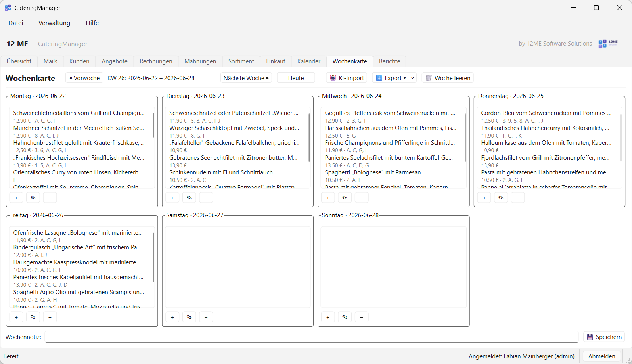Expand the chevron next to Export
This screenshot has height=364, width=632.
[413, 78]
